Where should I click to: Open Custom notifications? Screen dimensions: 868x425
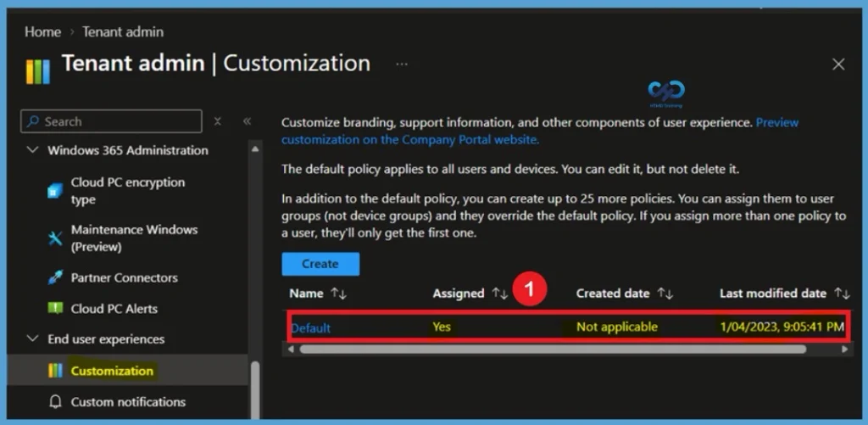pos(128,402)
